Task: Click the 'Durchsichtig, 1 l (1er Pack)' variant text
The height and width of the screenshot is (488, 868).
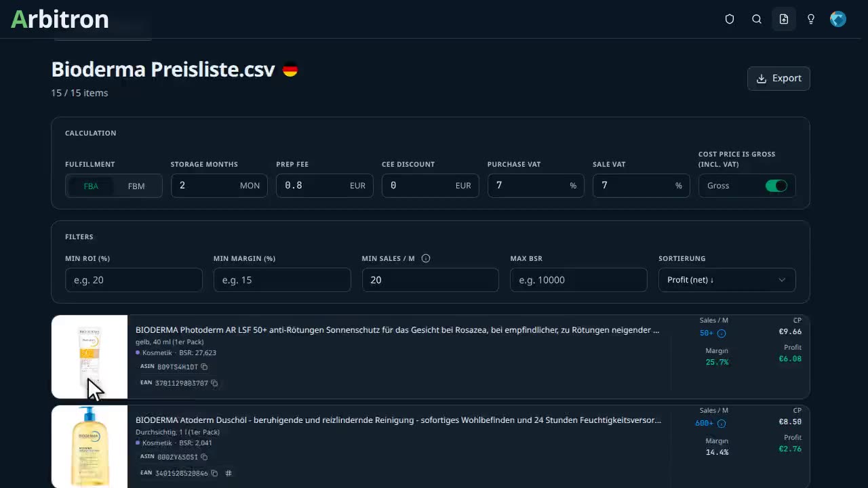Action: coord(178,432)
